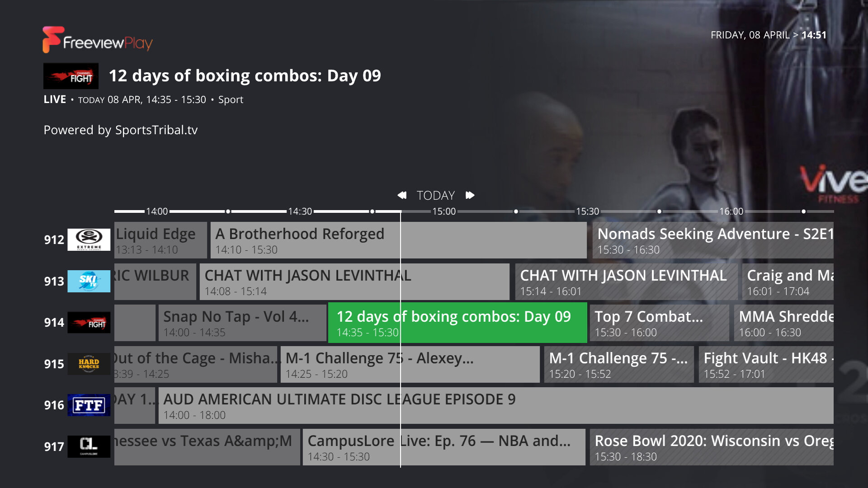Select the CampusLore channel 917 logo
Screen dimensions: 868x488
(89, 446)
